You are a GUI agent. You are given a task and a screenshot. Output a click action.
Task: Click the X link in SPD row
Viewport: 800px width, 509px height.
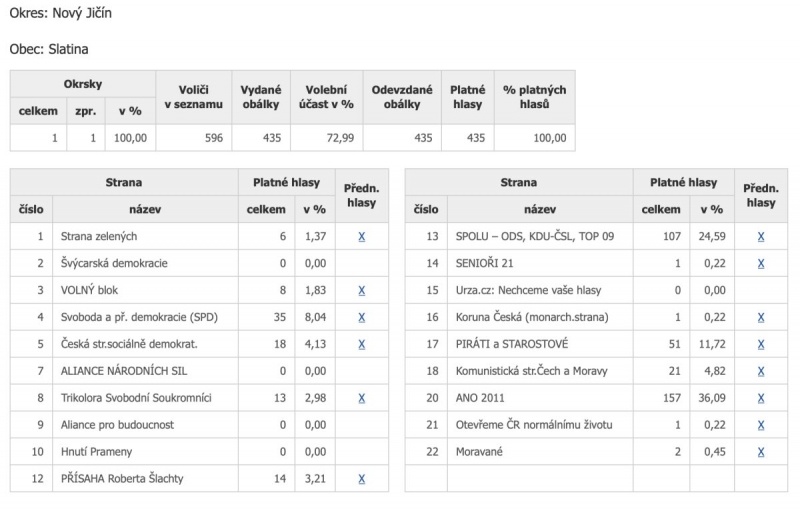click(x=362, y=318)
